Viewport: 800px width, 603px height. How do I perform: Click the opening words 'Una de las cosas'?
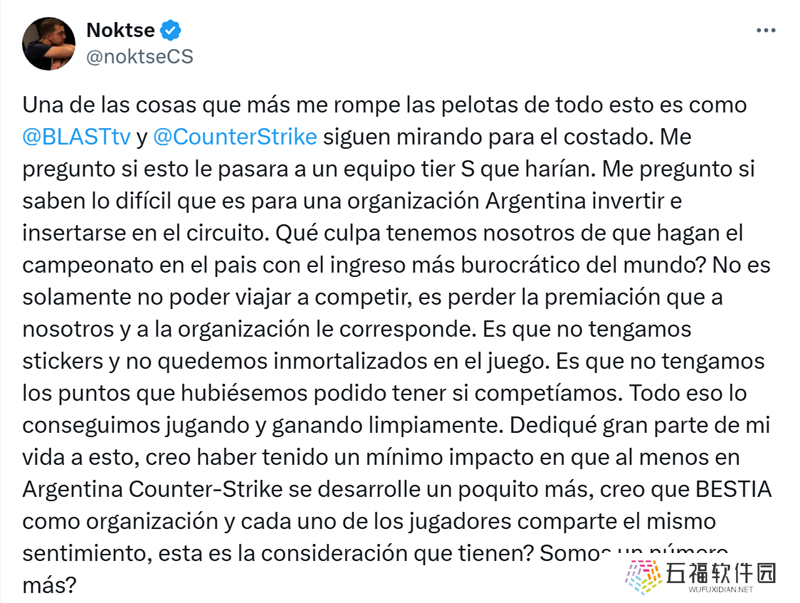click(110, 105)
